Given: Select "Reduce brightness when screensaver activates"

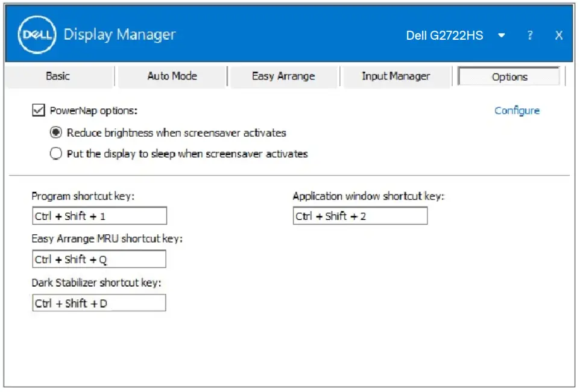Looking at the screenshot, I should [55, 132].
